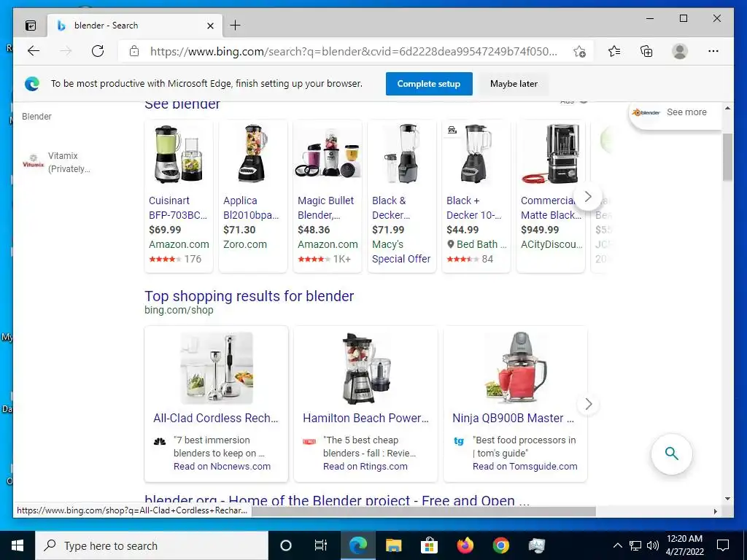The height and width of the screenshot is (560, 747).
Task: Go back to the previous page
Action: click(x=34, y=51)
